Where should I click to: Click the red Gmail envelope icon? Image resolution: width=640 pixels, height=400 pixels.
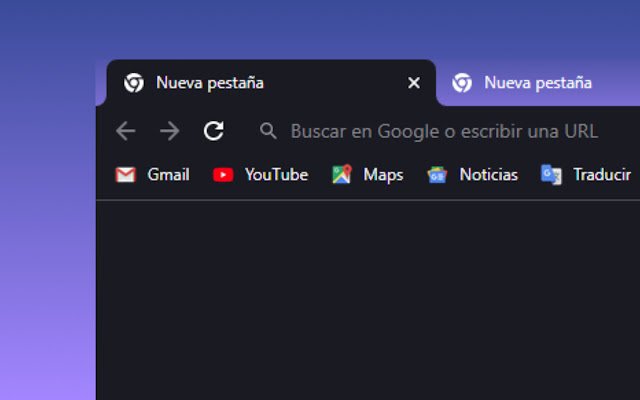[x=125, y=175]
